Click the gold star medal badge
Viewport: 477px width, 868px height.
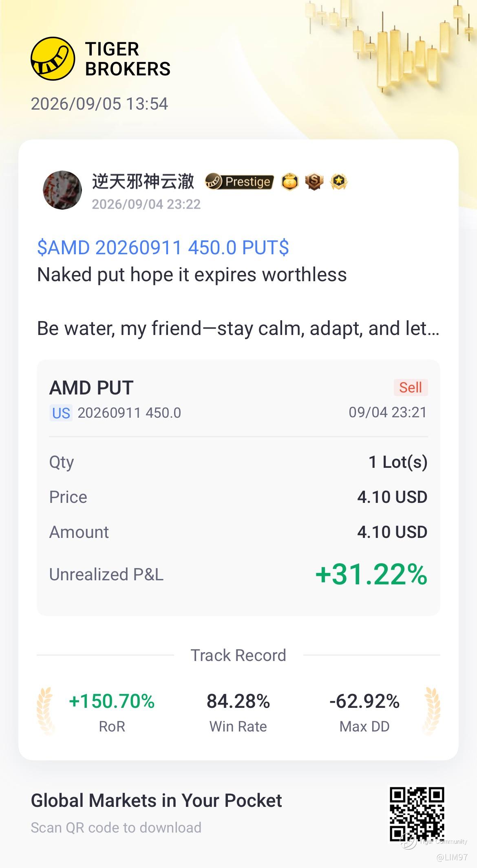click(339, 182)
